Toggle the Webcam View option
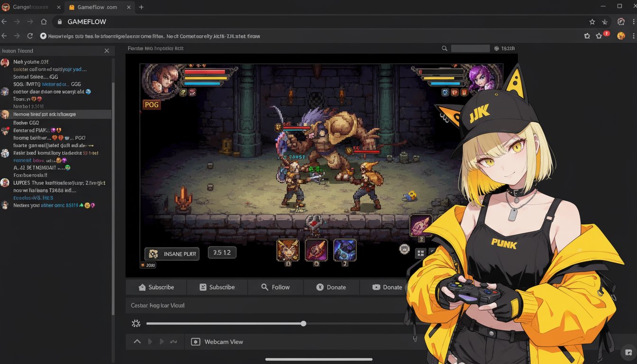Screen dimensions: 637x364 [x=217, y=342]
